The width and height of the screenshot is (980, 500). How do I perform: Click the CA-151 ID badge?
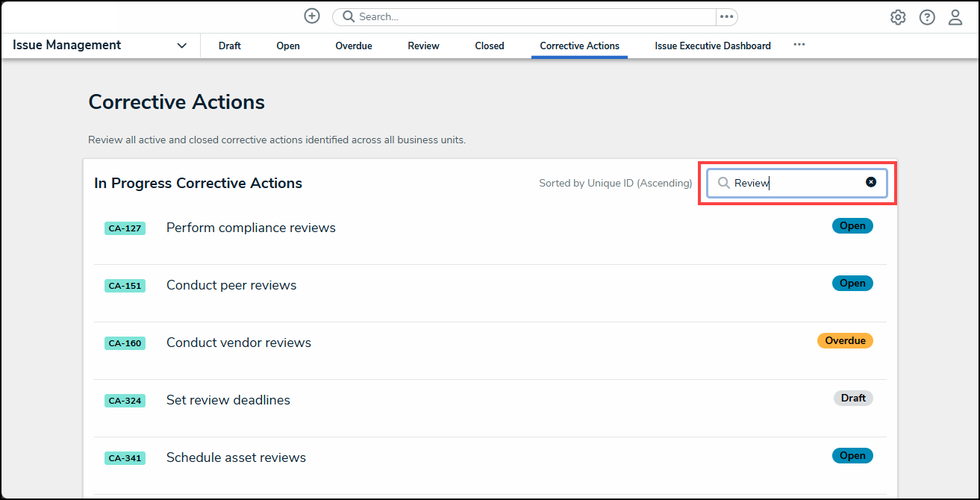tap(125, 286)
